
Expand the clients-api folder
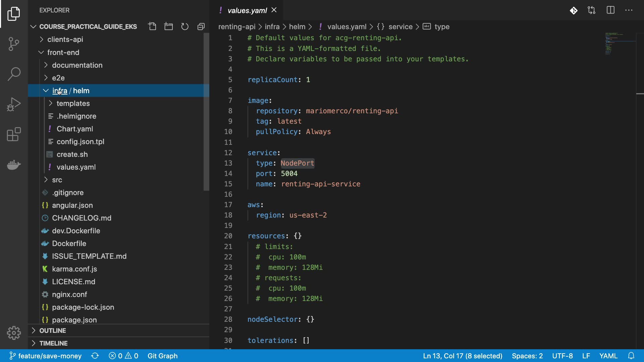pyautogui.click(x=65, y=39)
